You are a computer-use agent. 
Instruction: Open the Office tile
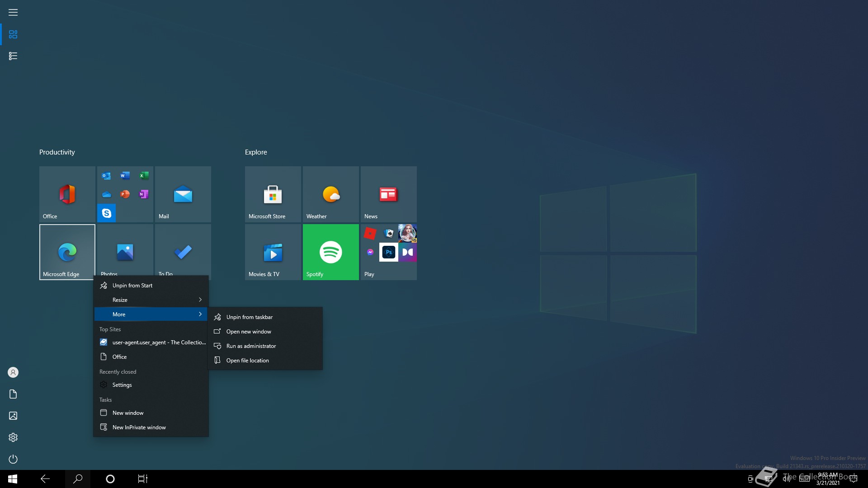coord(67,194)
